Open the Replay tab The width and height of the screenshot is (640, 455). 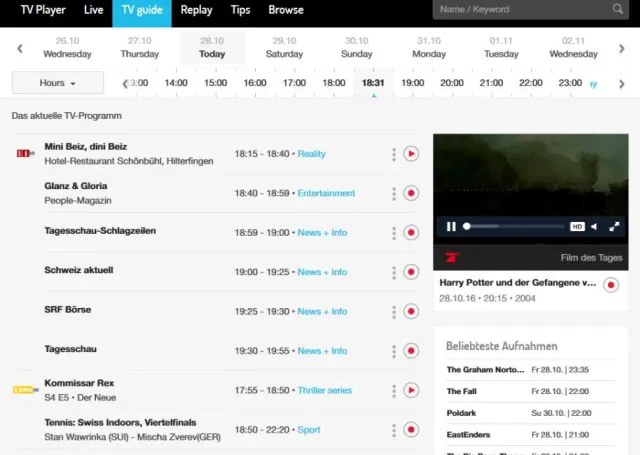196,10
